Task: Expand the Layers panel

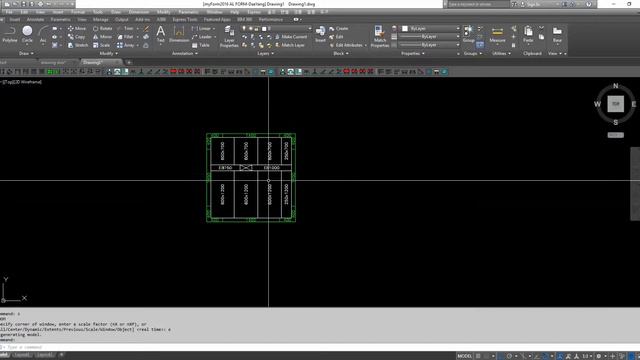Action: point(265,53)
